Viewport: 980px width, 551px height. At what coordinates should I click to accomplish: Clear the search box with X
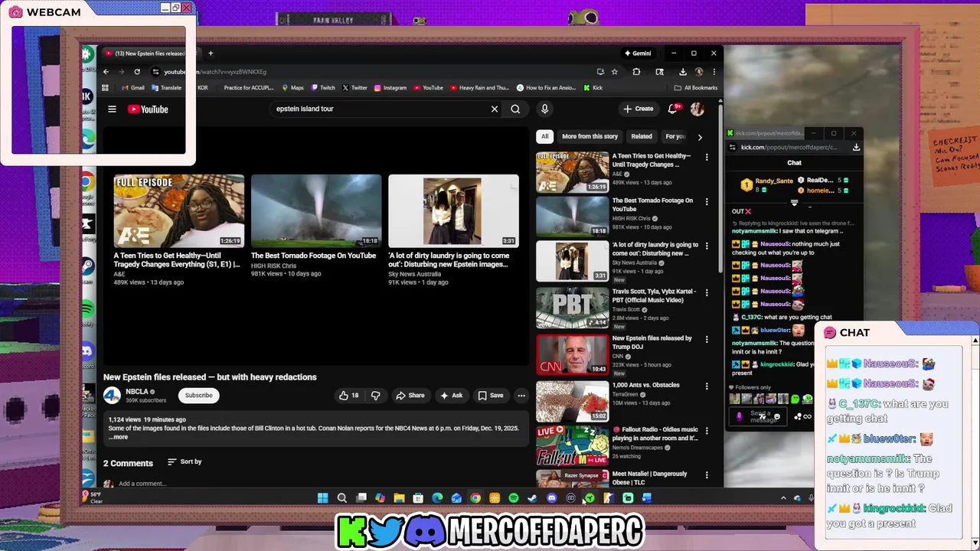tap(495, 109)
